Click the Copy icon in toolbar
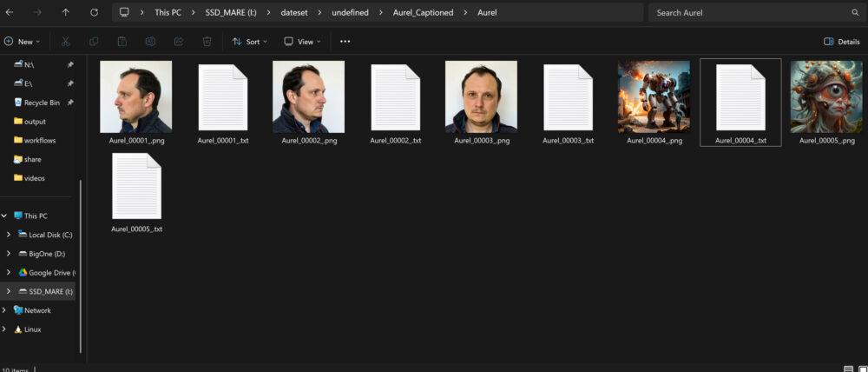This screenshot has height=372, width=868. (94, 42)
